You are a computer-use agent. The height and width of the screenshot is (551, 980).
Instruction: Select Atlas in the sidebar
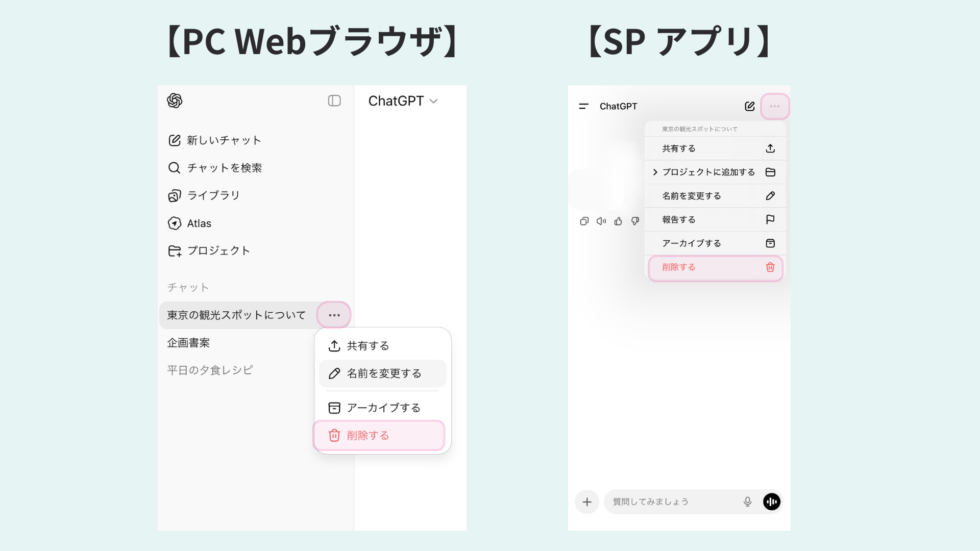pos(200,223)
